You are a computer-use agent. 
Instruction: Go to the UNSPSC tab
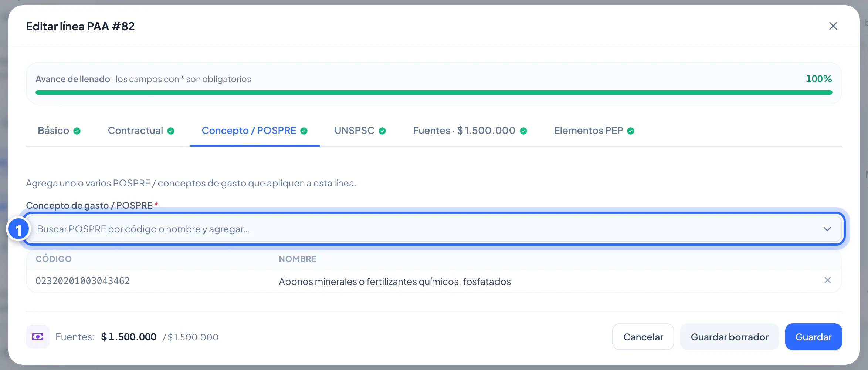[360, 131]
